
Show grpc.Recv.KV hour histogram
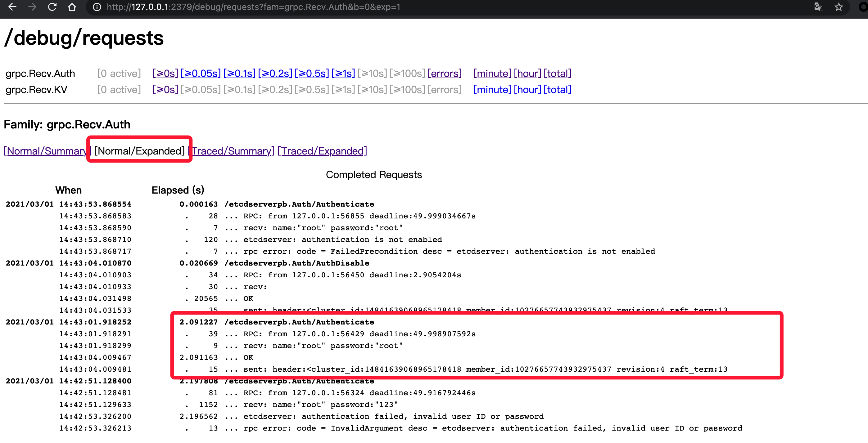[x=527, y=90]
